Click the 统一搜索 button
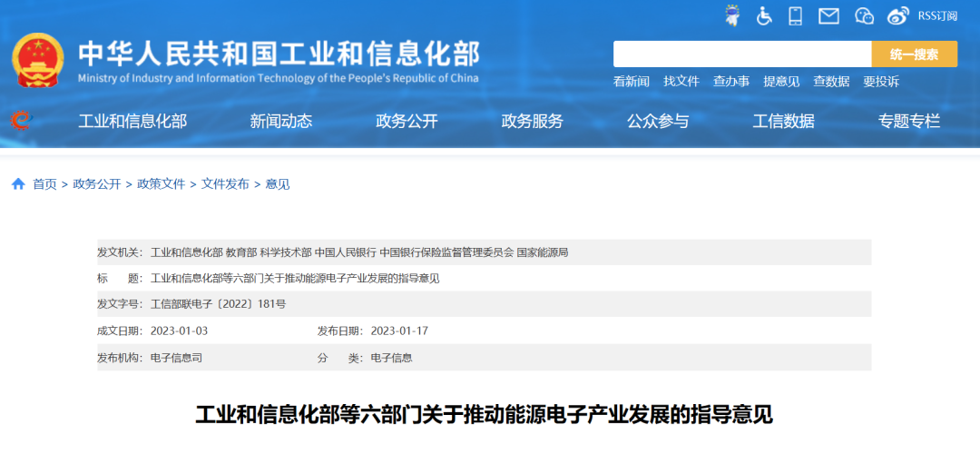The image size is (980, 454). 915,54
